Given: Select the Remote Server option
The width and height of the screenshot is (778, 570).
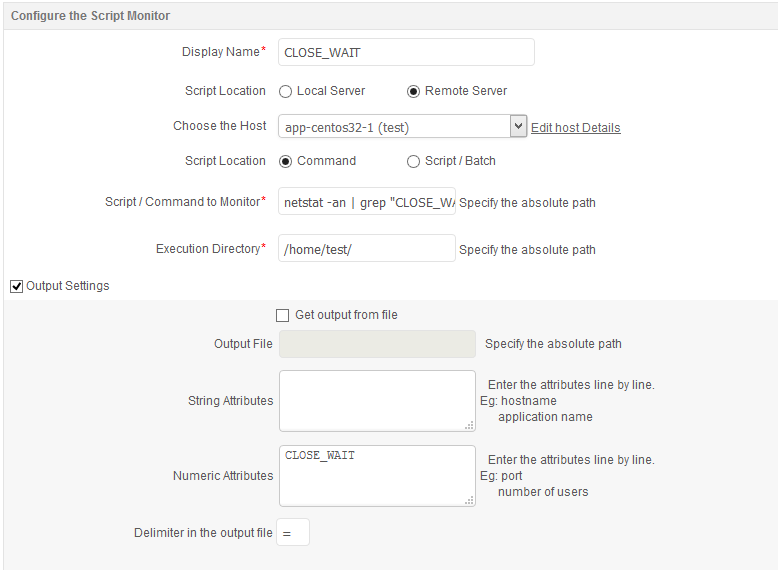Looking at the screenshot, I should (414, 91).
